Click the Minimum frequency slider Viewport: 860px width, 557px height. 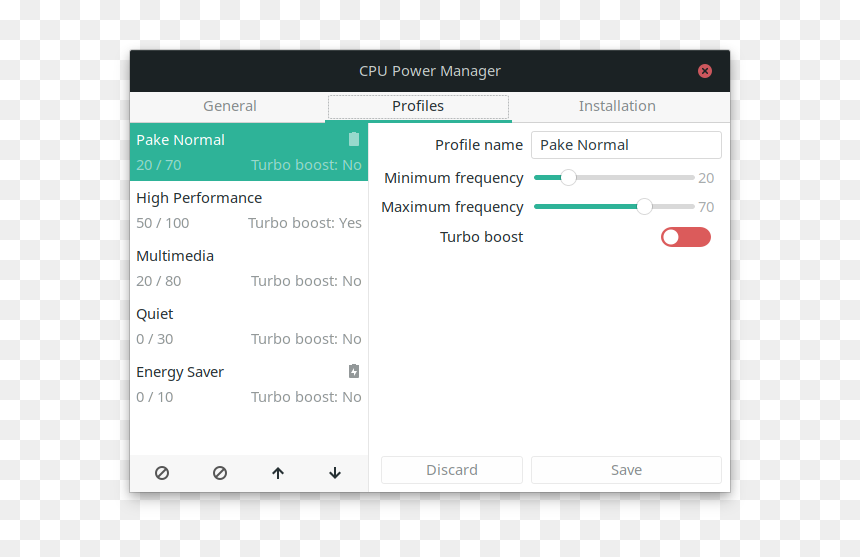tap(614, 178)
